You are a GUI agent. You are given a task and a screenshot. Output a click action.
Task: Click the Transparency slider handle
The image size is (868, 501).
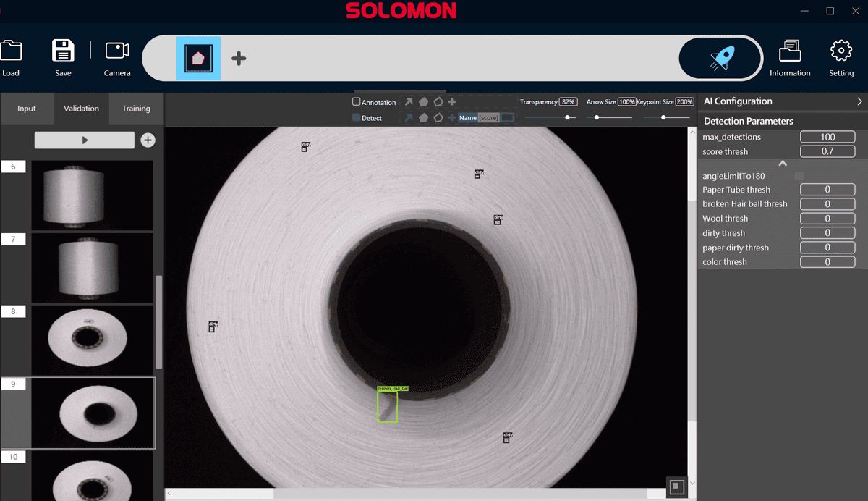[x=569, y=117]
